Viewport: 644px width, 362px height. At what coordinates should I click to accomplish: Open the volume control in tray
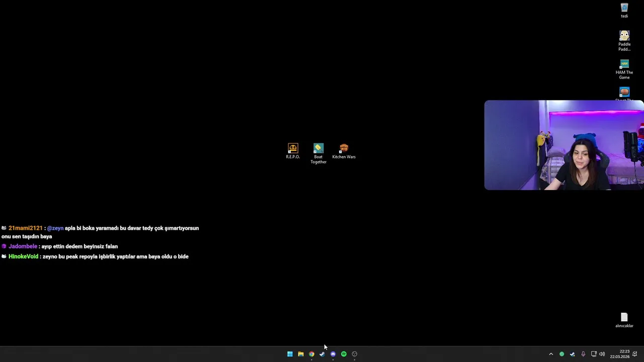click(x=602, y=354)
